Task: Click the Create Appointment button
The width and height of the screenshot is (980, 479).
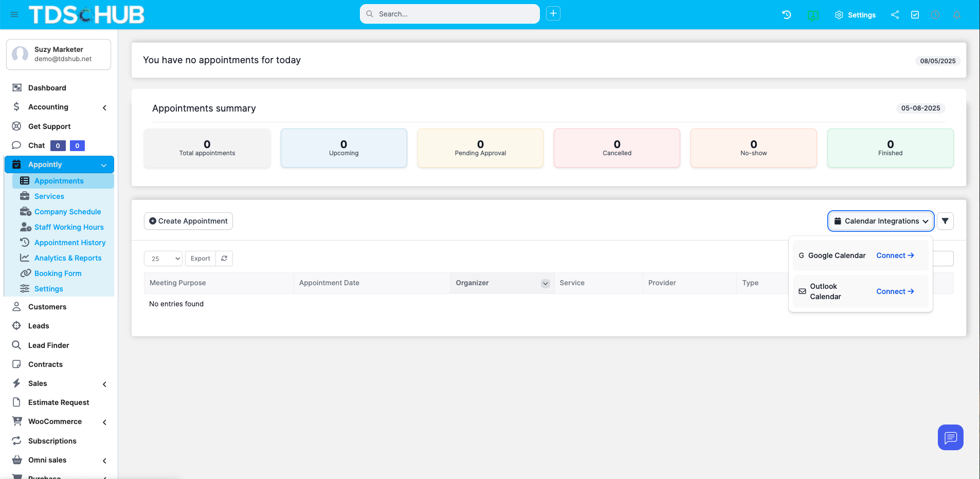Action: 188,220
